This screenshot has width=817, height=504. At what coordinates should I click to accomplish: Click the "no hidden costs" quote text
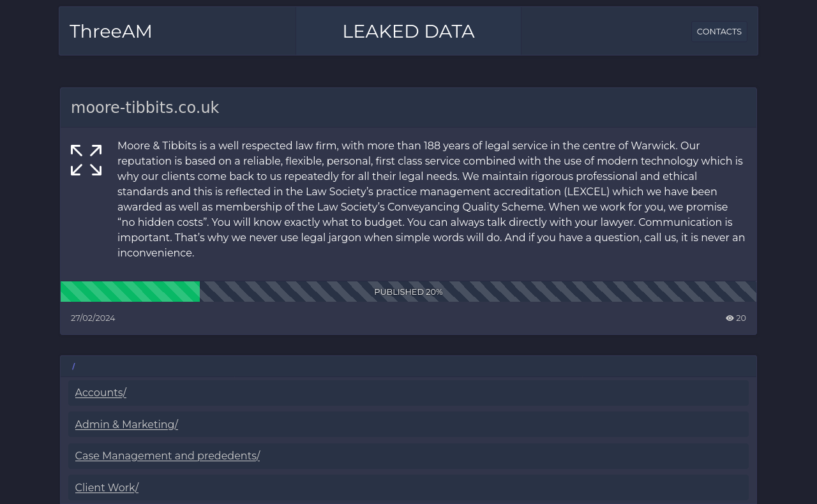(x=161, y=222)
